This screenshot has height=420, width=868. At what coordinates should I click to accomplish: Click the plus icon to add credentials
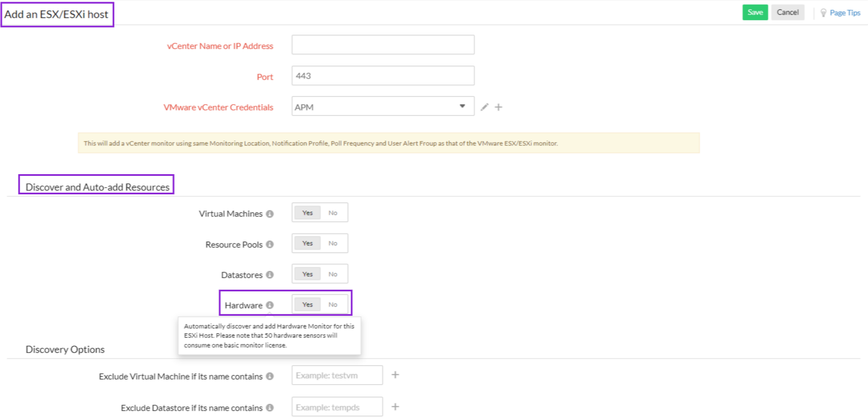(x=499, y=107)
